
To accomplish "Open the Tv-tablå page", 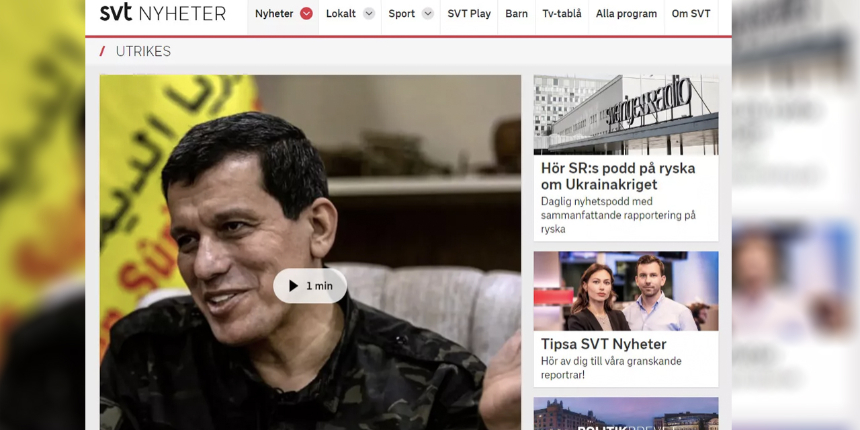I will (562, 14).
